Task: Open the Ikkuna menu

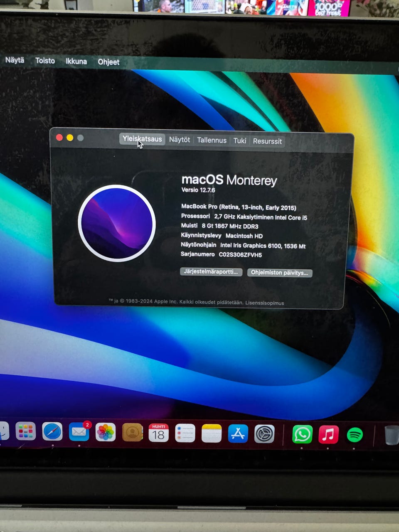Action: coord(76,61)
